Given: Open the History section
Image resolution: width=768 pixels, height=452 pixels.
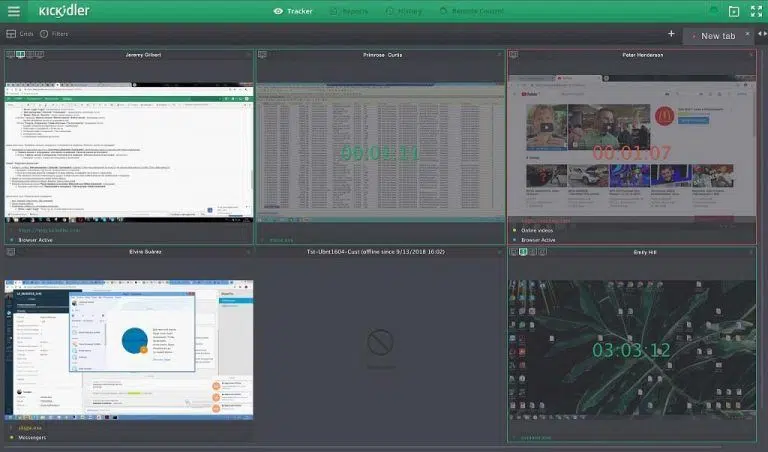Looking at the screenshot, I should click(x=405, y=11).
